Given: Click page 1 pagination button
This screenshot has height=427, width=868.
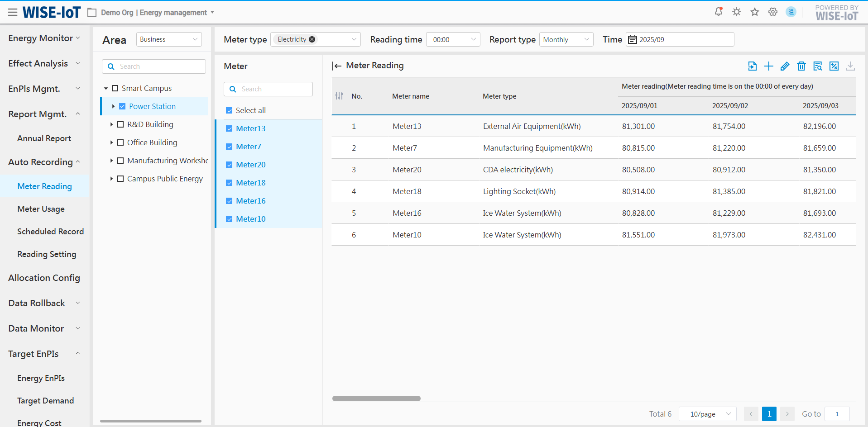Looking at the screenshot, I should (x=769, y=414).
